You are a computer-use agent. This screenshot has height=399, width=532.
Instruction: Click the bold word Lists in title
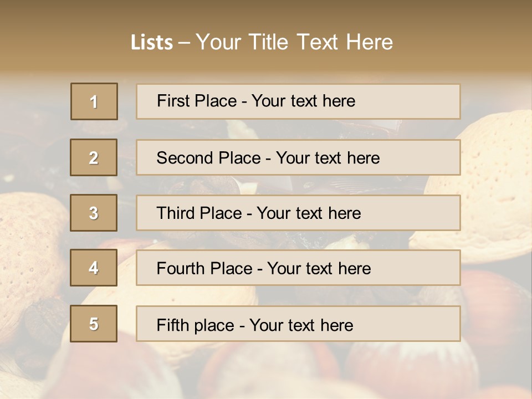[152, 42]
